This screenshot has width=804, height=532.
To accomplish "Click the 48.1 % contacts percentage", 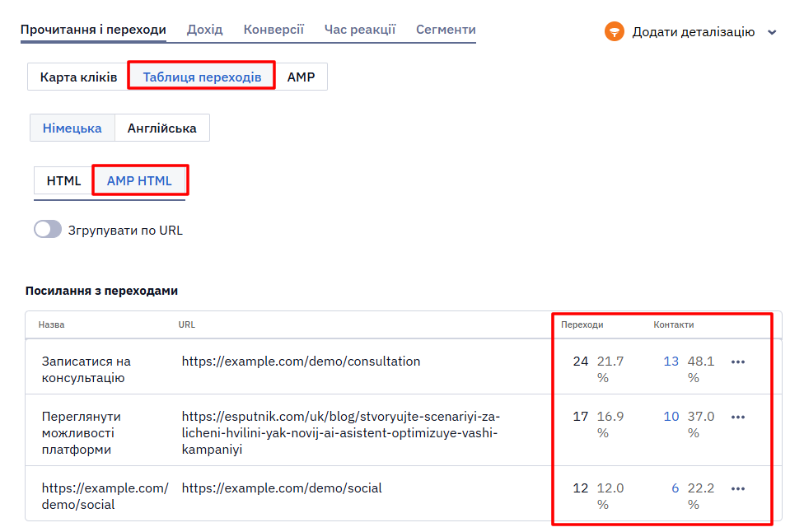I will [x=701, y=370].
